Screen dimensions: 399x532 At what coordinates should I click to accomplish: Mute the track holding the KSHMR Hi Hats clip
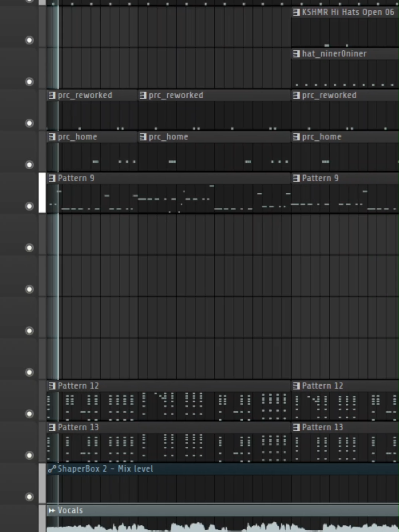pyautogui.click(x=29, y=40)
